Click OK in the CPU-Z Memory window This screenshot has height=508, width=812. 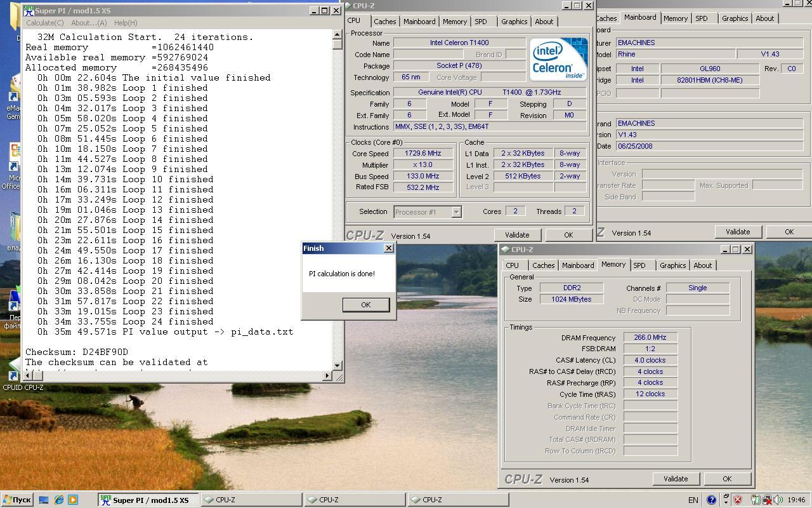727,479
